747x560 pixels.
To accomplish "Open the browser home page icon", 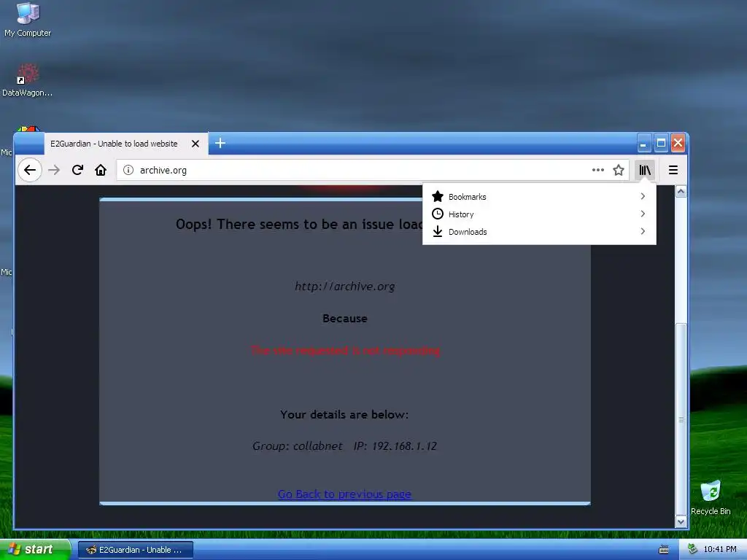I will point(101,170).
